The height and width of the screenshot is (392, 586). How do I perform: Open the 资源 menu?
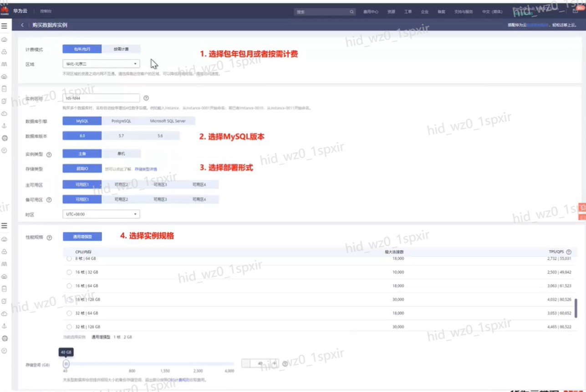coord(391,12)
